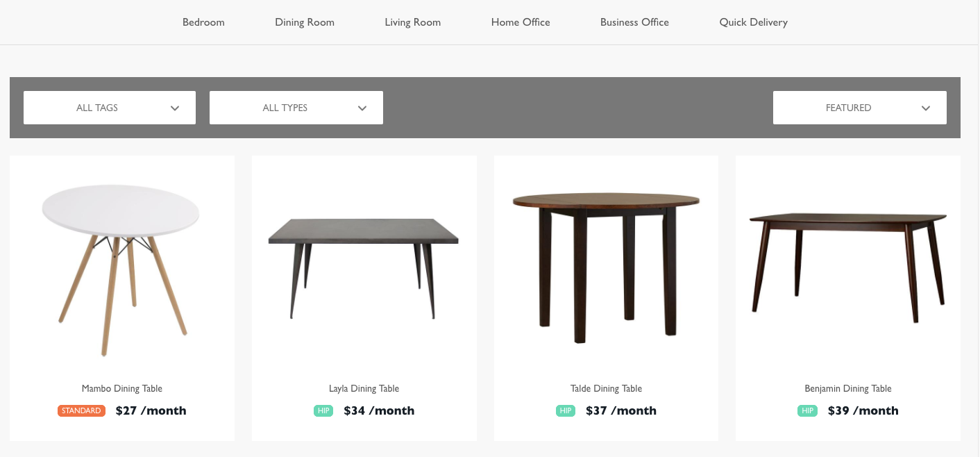Click the Mambo Dining Table title link

pyautogui.click(x=122, y=388)
